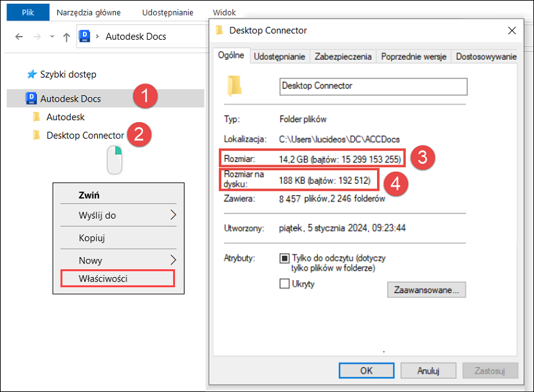534x392 pixels.
Task: Click the Autodesk folder icon
Action: (x=37, y=117)
